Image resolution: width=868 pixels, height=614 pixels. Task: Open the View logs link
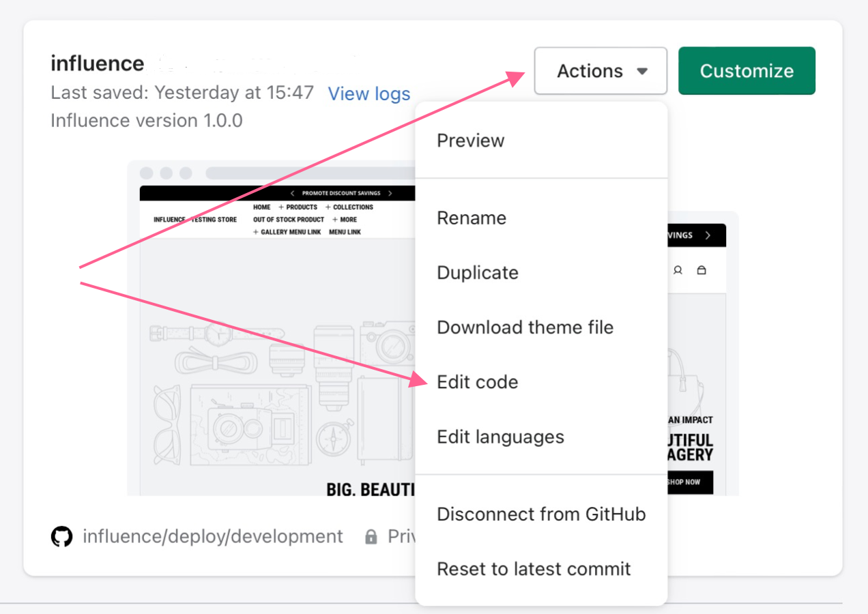point(369,93)
